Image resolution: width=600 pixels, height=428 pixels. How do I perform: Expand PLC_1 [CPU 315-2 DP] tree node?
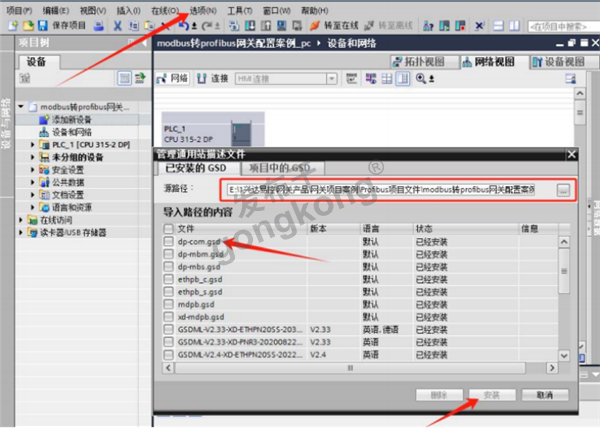click(33, 145)
